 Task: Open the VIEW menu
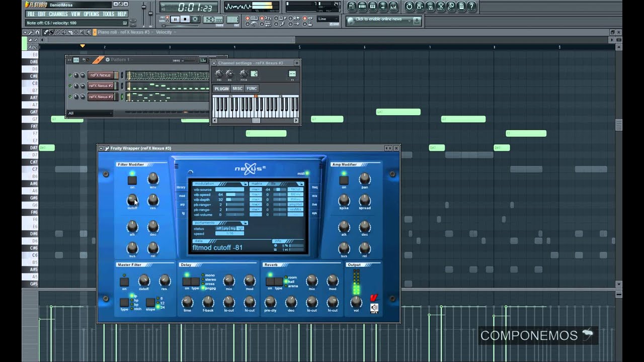coord(76,14)
